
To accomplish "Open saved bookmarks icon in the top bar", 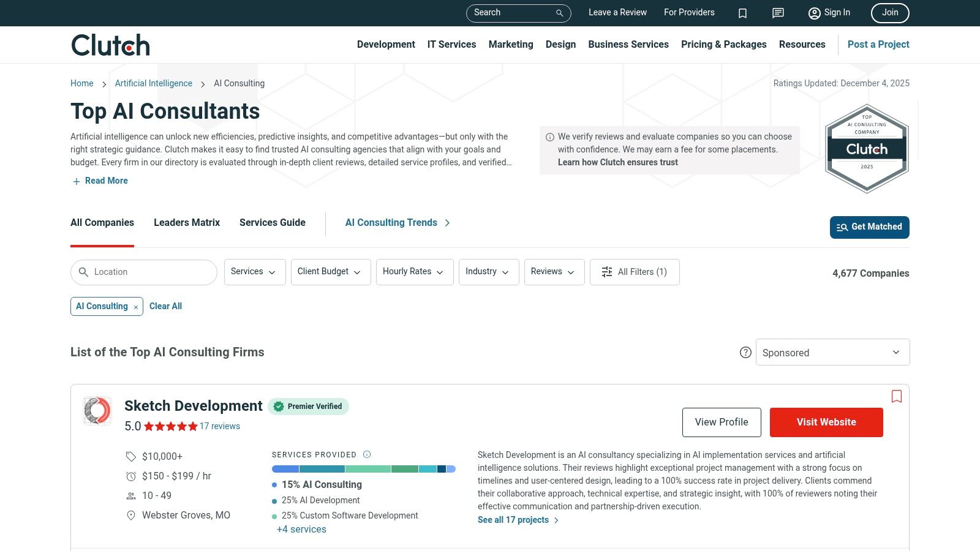I will [742, 13].
